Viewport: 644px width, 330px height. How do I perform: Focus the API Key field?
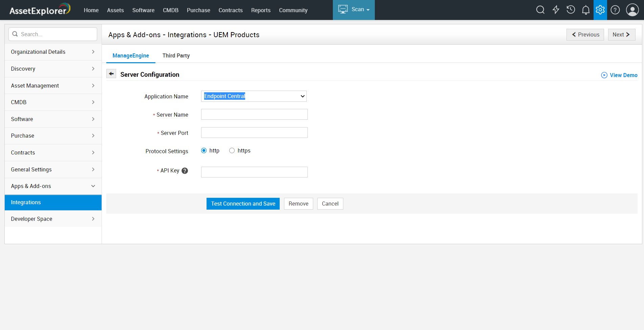point(254,172)
